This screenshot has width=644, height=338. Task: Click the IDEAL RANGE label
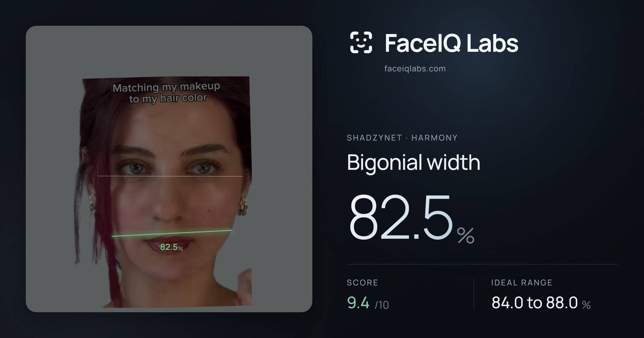522,282
